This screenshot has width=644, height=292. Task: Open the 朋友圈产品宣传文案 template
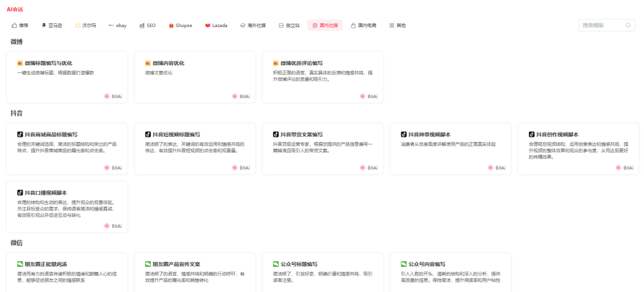[194, 273]
